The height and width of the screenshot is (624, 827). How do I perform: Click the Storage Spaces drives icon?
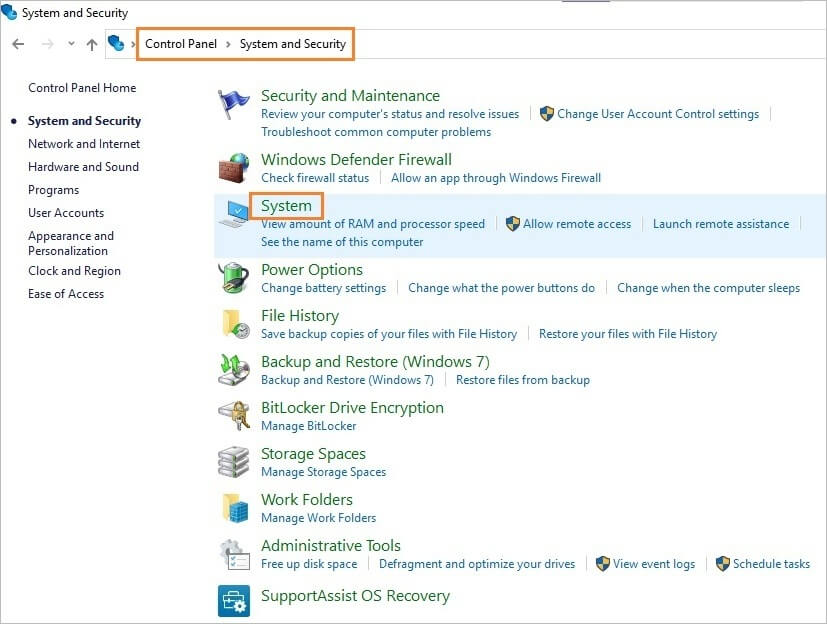[234, 461]
